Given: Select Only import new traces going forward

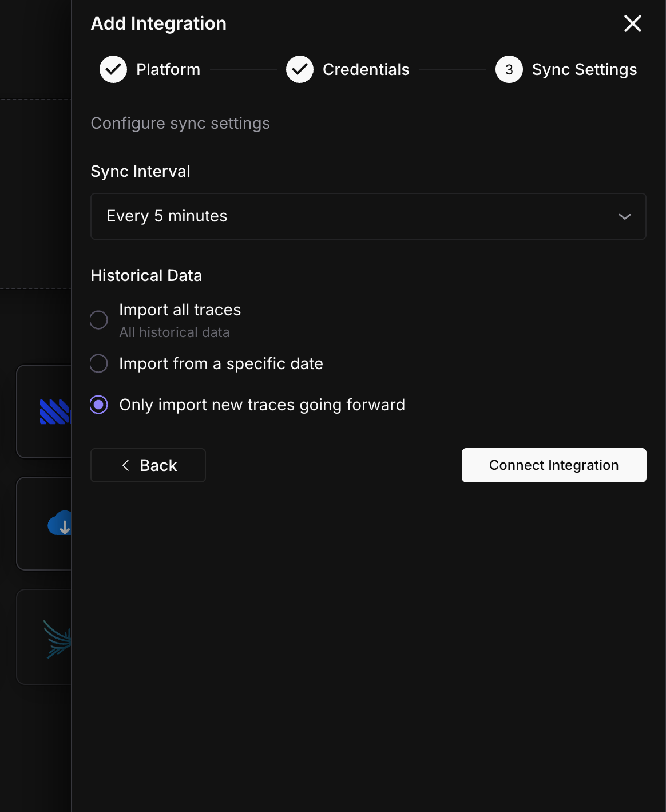Looking at the screenshot, I should click(x=98, y=405).
